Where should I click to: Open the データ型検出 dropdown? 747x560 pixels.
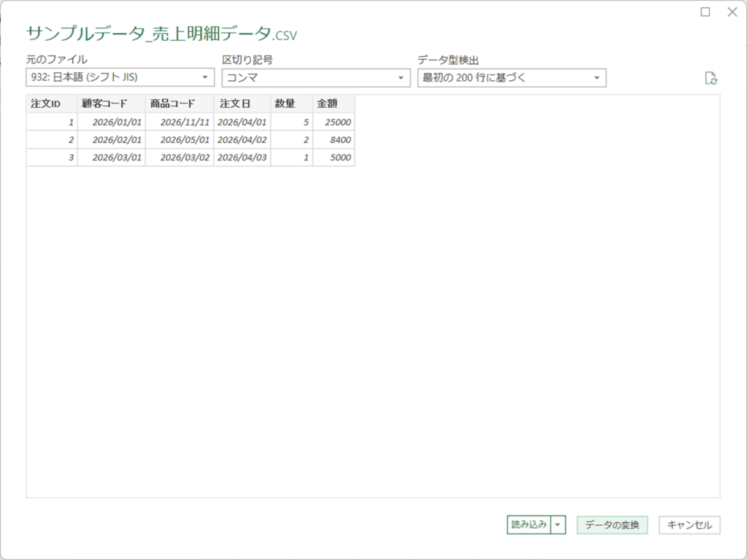point(511,77)
